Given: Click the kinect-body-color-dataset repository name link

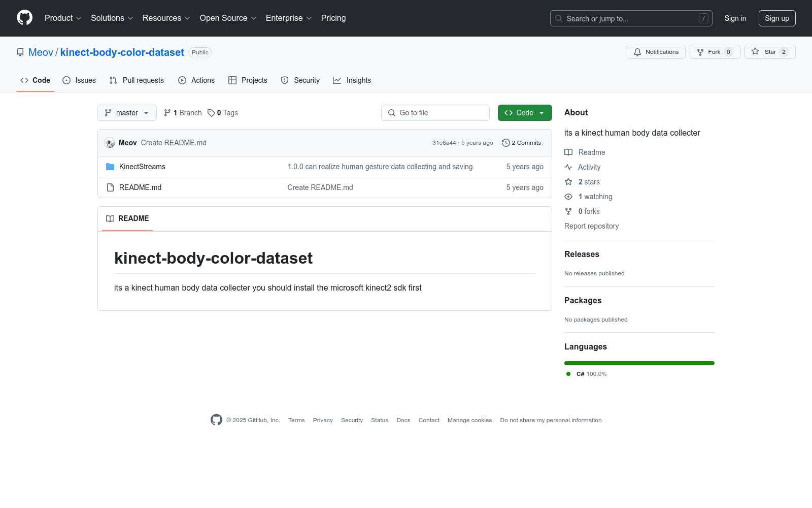Looking at the screenshot, I should point(122,52).
